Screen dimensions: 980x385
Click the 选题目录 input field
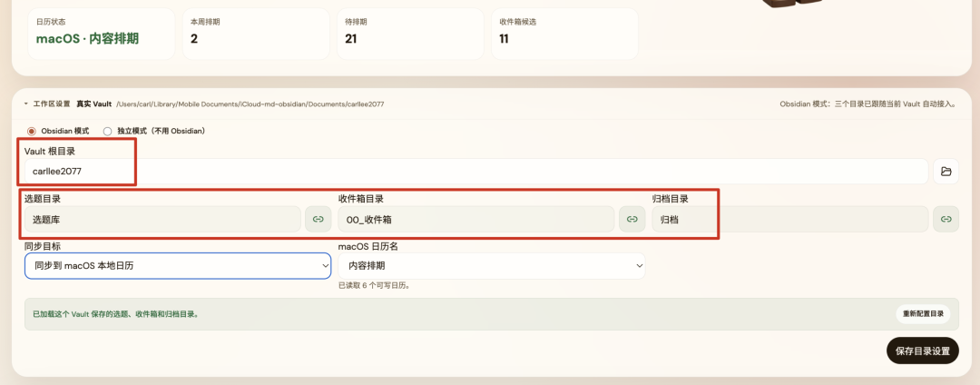pos(162,220)
